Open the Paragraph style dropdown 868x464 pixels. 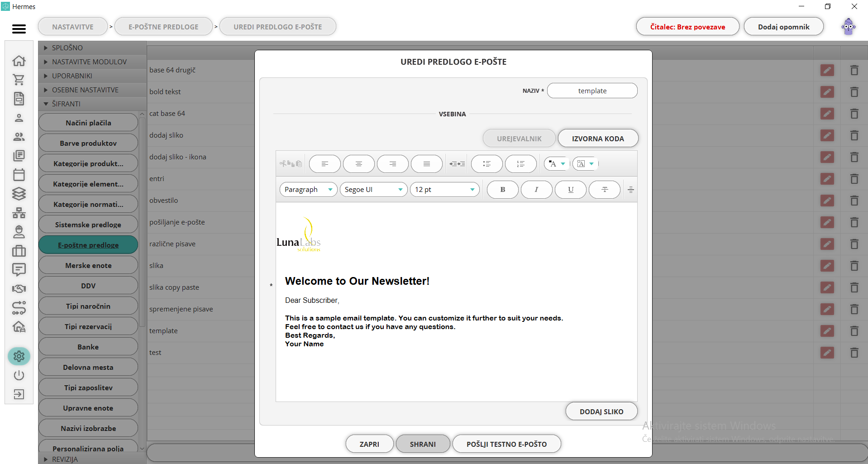[x=309, y=190]
